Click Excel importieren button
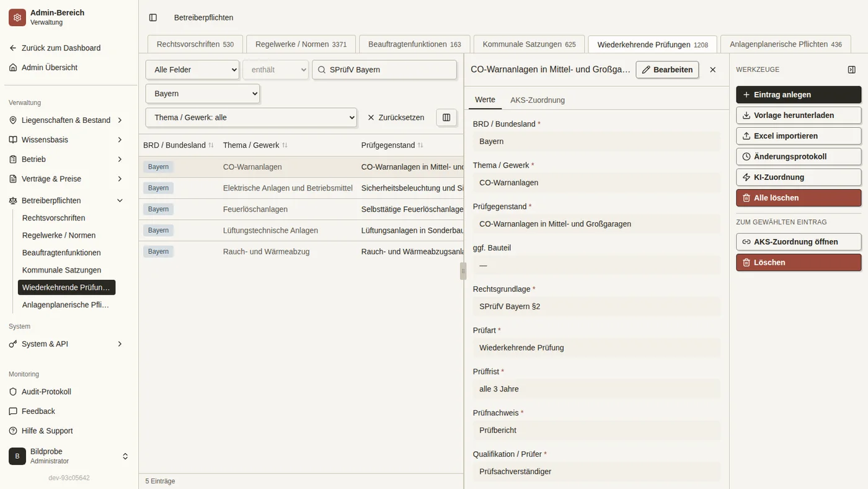Image resolution: width=868 pixels, height=489 pixels. click(799, 136)
